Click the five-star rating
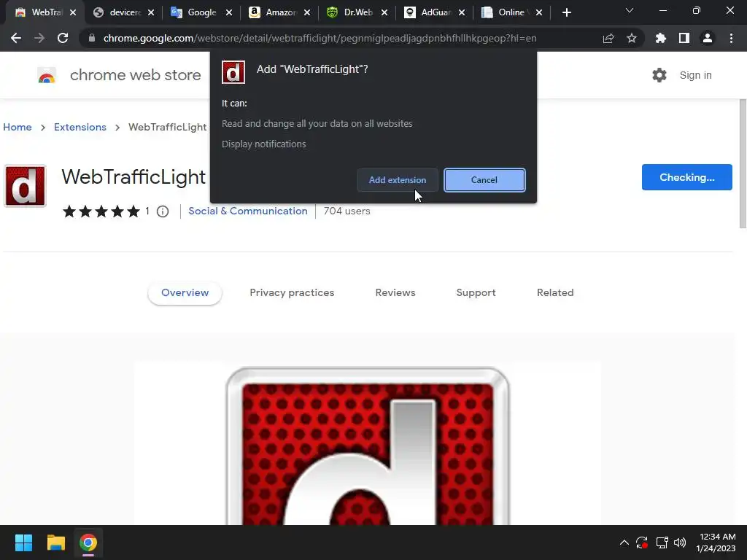The height and width of the screenshot is (560, 747). point(101,211)
